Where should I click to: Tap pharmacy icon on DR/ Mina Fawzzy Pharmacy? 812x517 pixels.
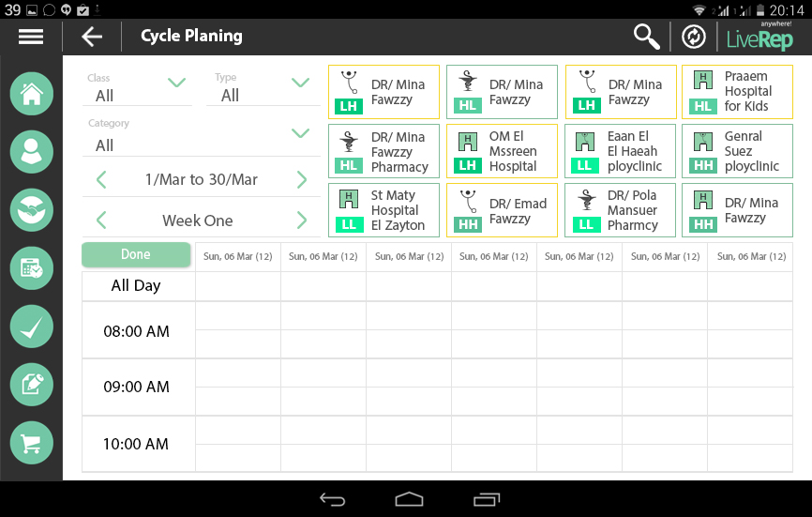[349, 142]
